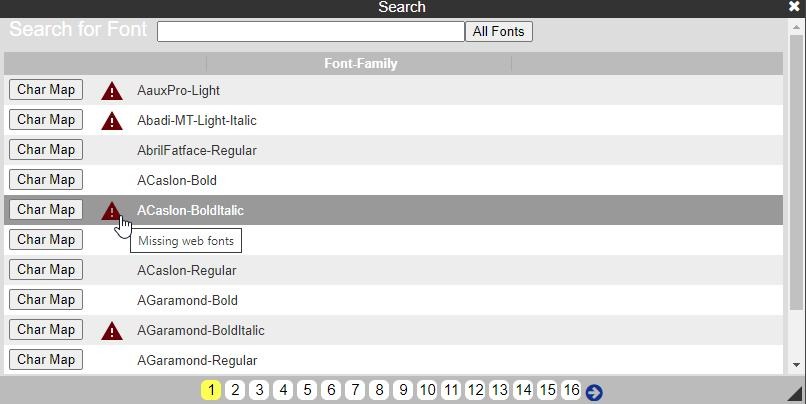
Task: Focus the Search for Font text field
Action: (310, 31)
